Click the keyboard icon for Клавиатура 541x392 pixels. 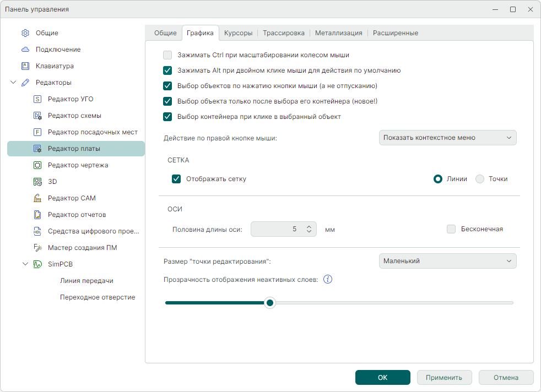tap(25, 66)
